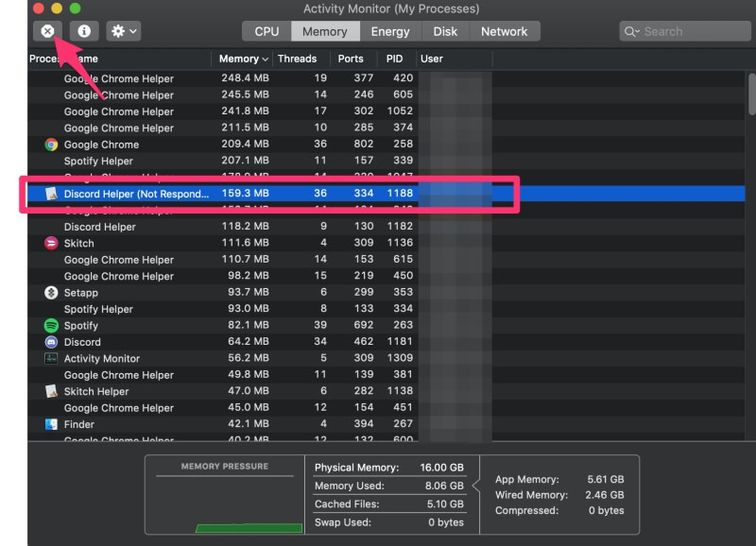The image size is (756, 546).
Task: Click the Memory Pressure graph
Action: [225, 504]
